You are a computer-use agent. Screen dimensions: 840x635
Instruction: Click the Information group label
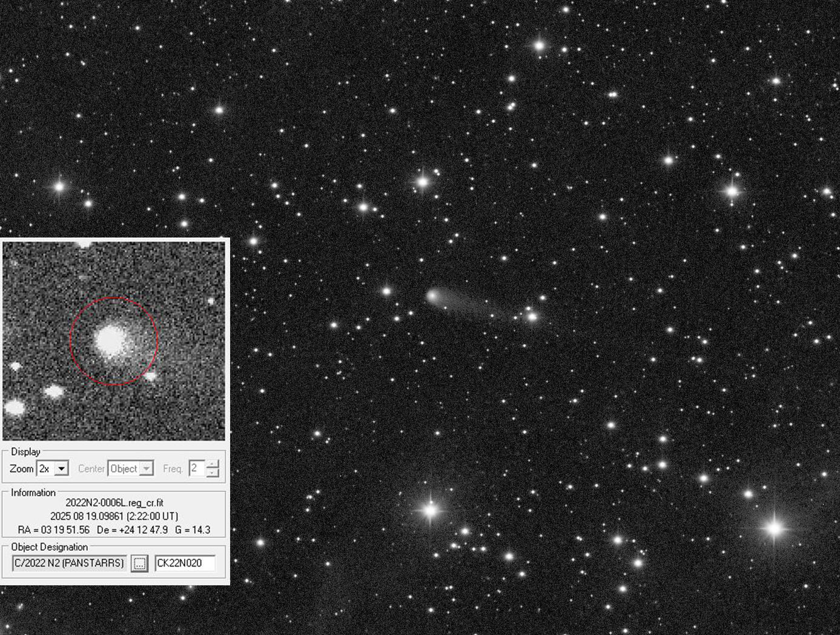[x=33, y=493]
